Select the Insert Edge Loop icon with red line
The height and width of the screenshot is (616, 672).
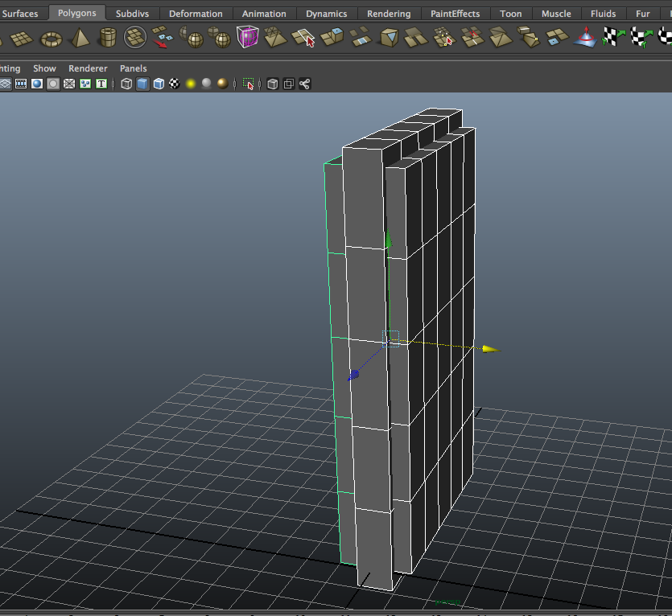pos(472,37)
